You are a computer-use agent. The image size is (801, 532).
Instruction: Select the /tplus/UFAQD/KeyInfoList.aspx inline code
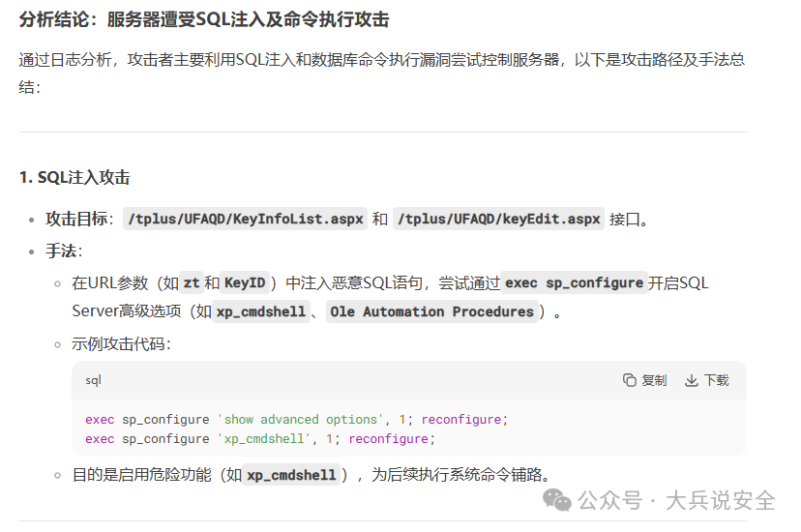coord(246,219)
